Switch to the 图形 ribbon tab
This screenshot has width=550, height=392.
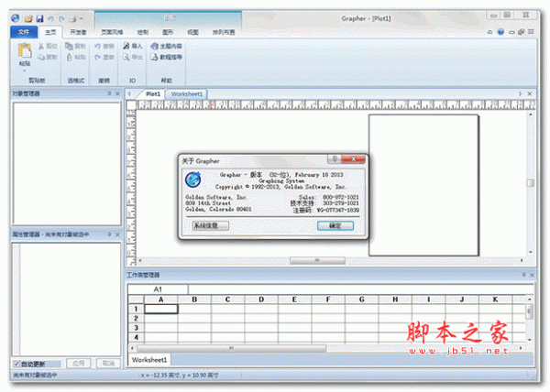coord(168,32)
